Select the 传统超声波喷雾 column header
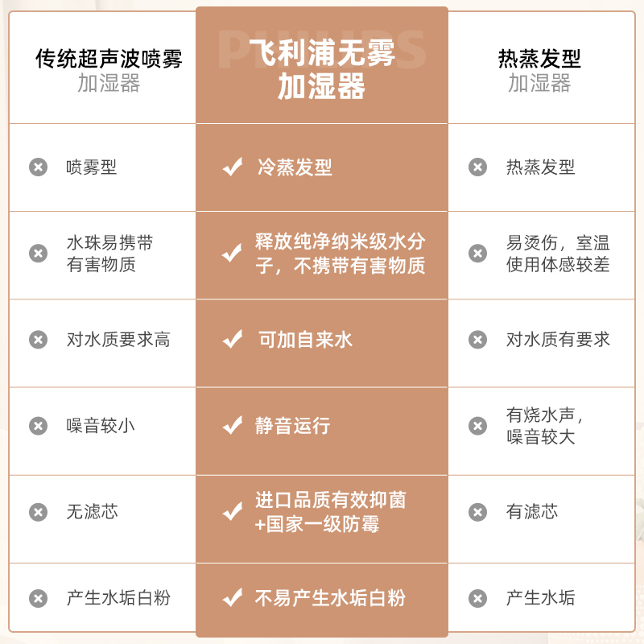The width and height of the screenshot is (644, 644). click(x=109, y=70)
